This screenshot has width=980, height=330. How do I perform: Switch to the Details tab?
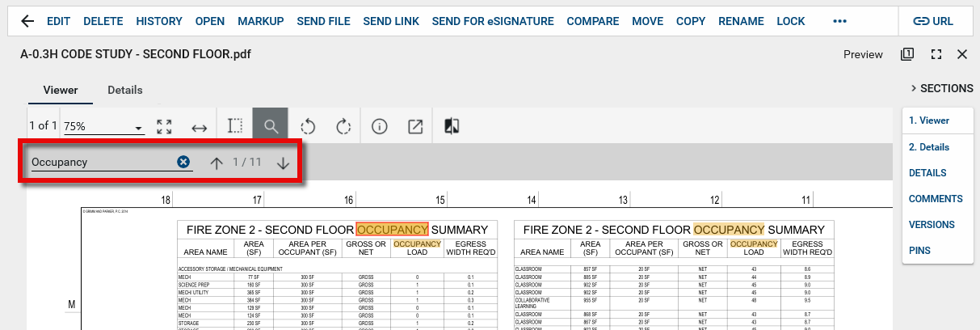[124, 90]
